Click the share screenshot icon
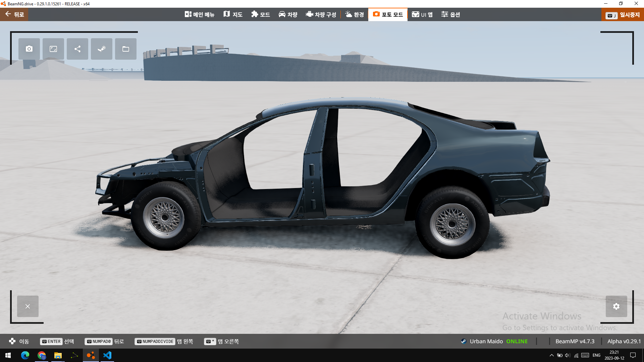 [77, 49]
